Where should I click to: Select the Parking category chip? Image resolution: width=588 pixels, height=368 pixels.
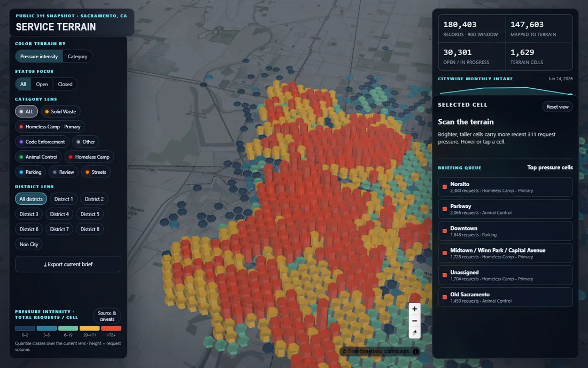pos(30,172)
